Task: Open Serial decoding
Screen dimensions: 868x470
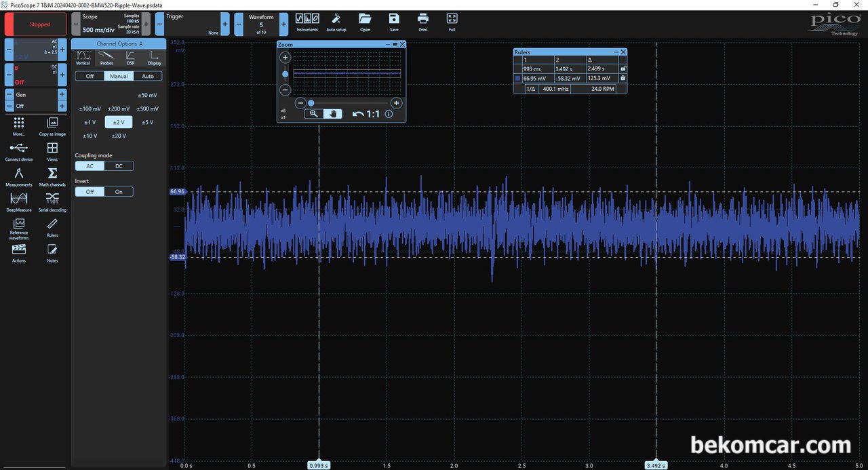Action: 52,201
